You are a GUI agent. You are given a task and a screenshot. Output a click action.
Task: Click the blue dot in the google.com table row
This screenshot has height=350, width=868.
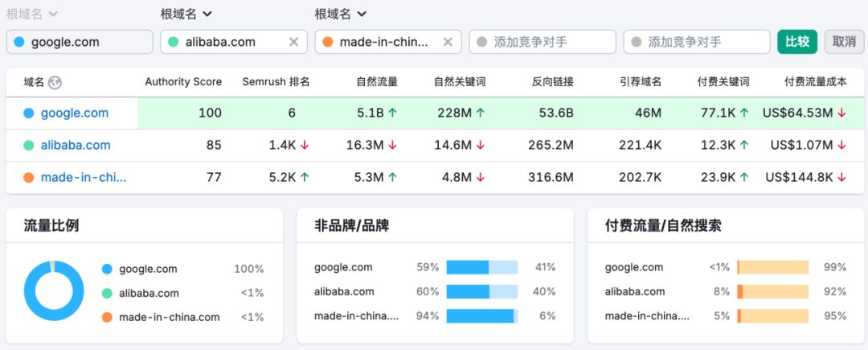29,113
